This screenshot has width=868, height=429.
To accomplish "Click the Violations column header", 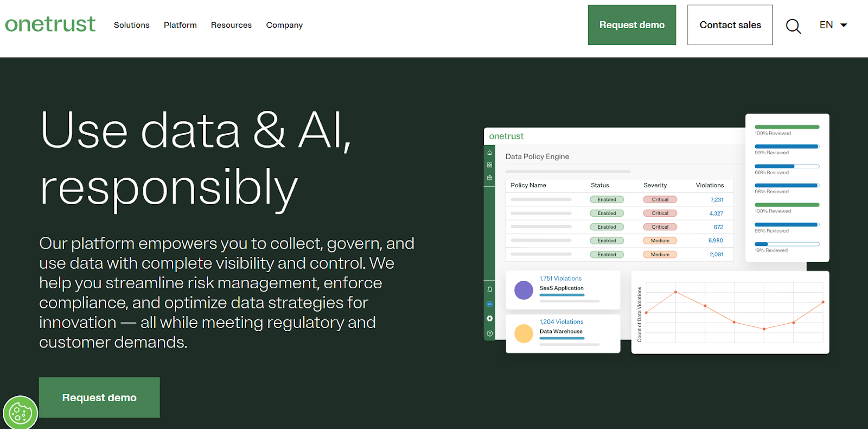I will coord(710,185).
